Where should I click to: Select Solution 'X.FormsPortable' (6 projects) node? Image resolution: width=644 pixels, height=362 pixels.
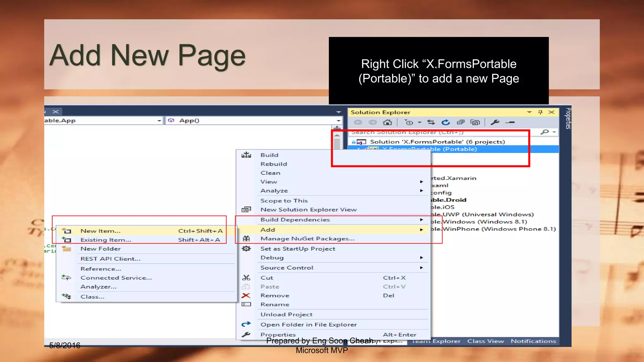[x=437, y=142]
